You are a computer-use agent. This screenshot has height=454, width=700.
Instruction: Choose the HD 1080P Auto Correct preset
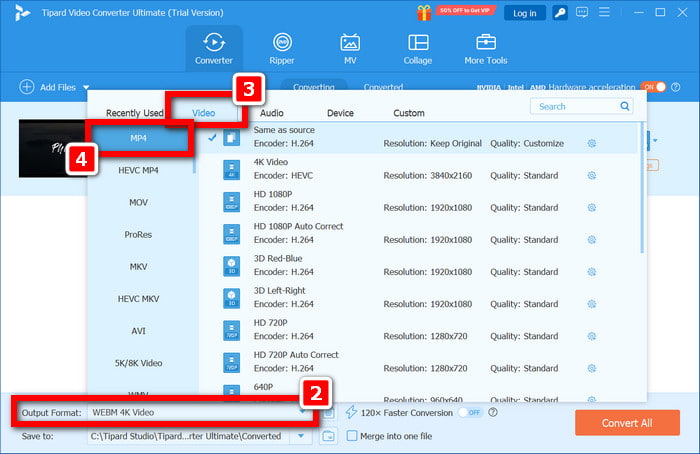pos(420,233)
